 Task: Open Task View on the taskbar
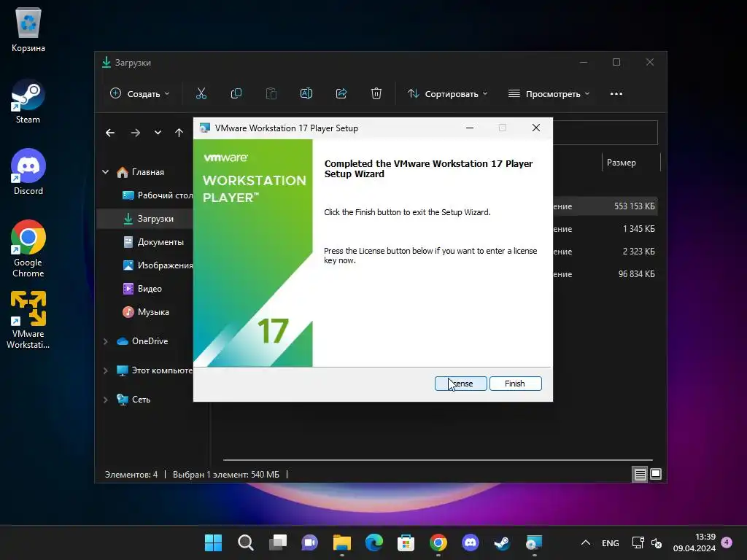pyautogui.click(x=278, y=542)
